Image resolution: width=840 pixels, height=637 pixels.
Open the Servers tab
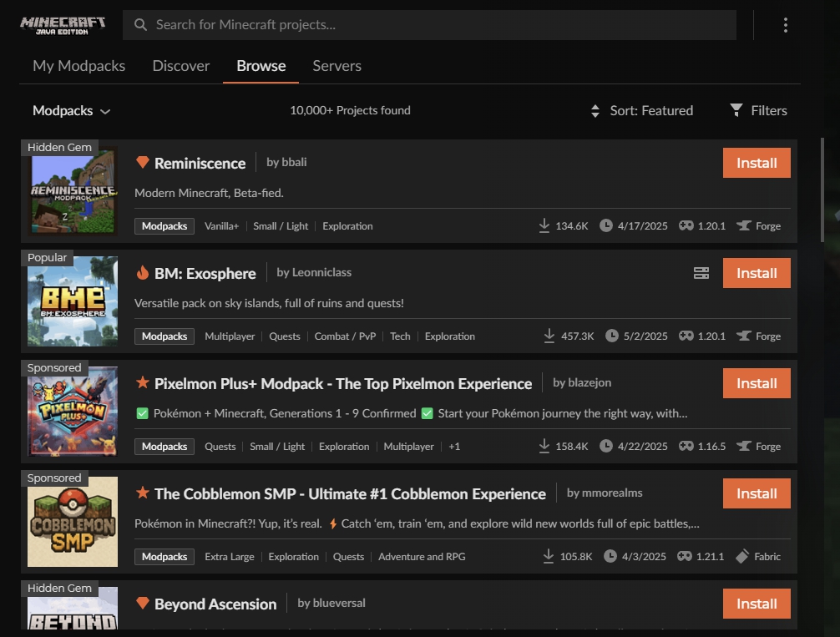coord(337,66)
